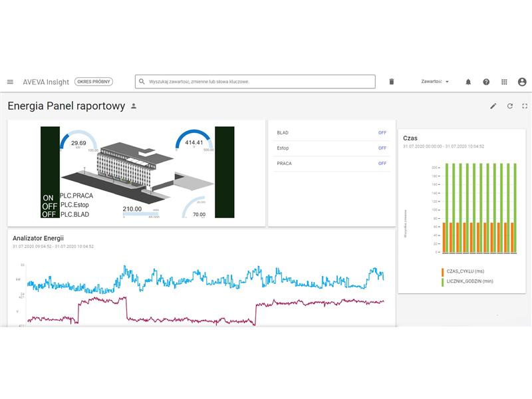
Task: Open the user account avatar
Action: point(522,82)
